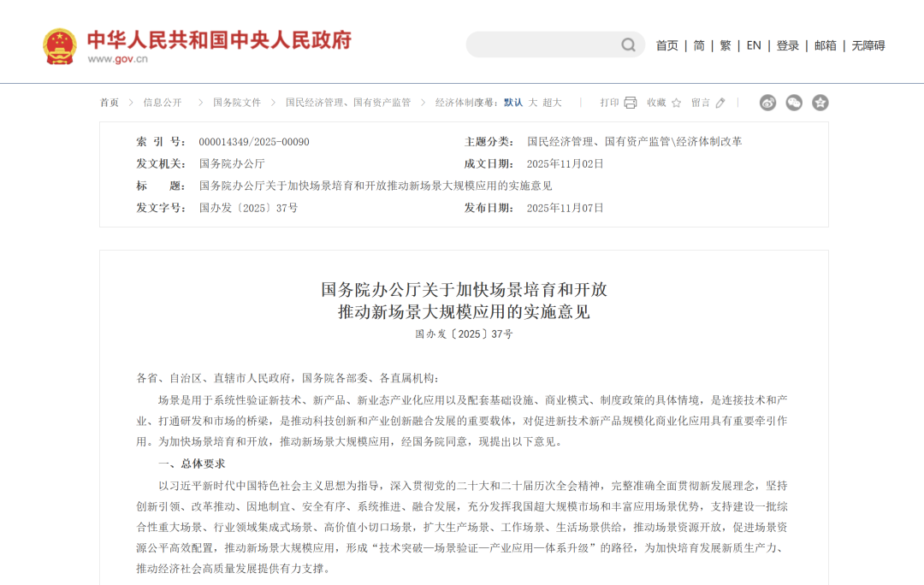The height and width of the screenshot is (585, 924).
Task: Click the 中华人民共和国中央人民政府 site title
Action: coord(219,39)
